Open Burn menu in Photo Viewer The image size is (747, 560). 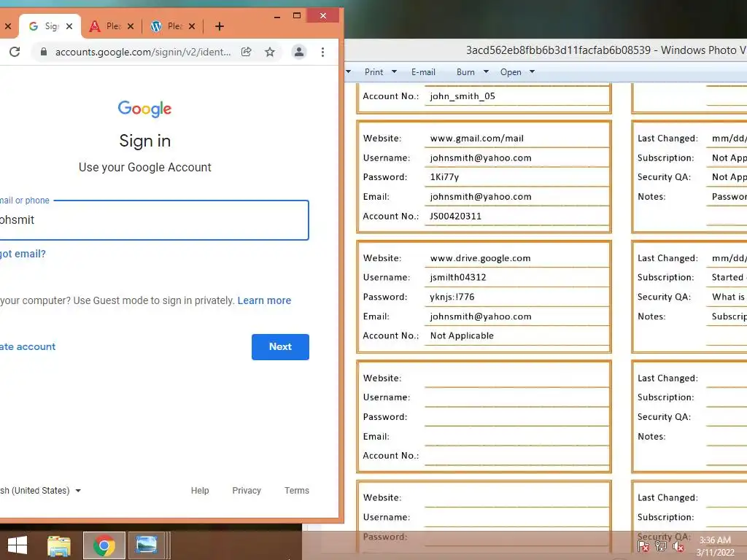coord(465,72)
